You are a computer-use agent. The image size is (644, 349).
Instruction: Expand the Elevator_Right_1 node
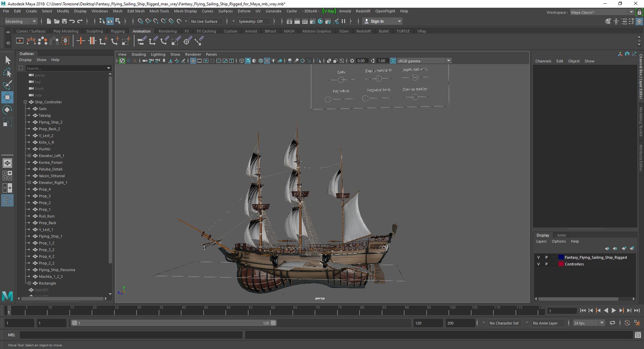(x=30, y=183)
